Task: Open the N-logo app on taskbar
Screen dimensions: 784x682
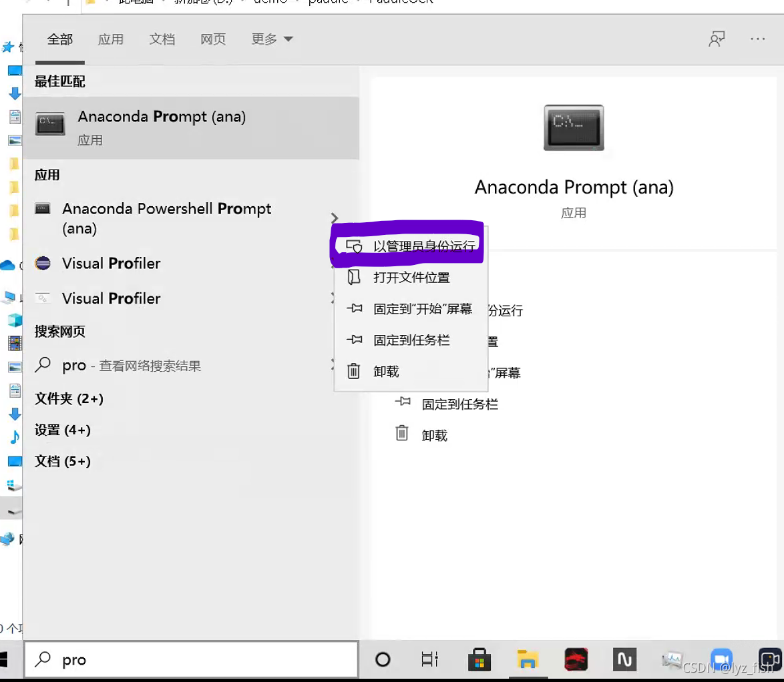Action: click(624, 659)
